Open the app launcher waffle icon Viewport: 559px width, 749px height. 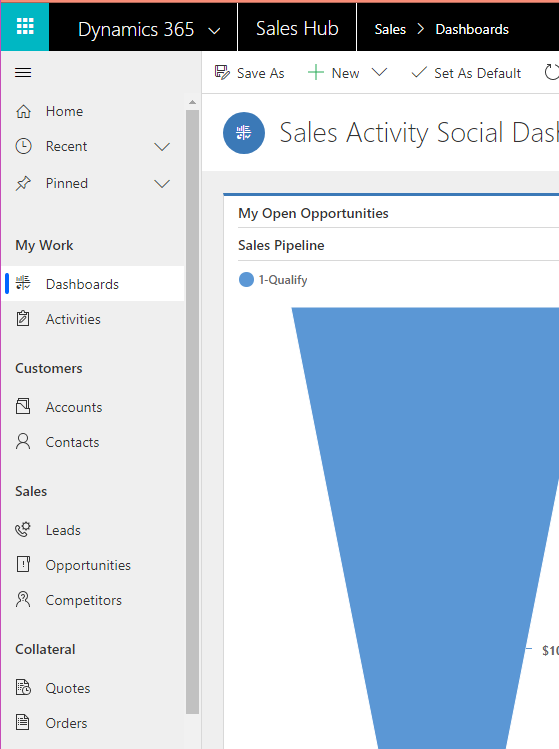(25, 27)
